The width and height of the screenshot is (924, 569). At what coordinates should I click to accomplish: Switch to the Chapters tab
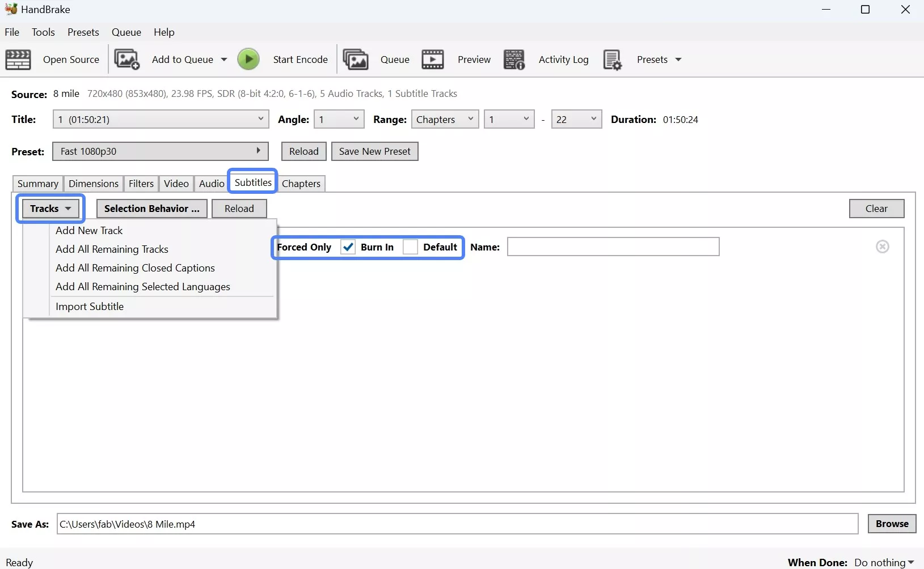(301, 183)
